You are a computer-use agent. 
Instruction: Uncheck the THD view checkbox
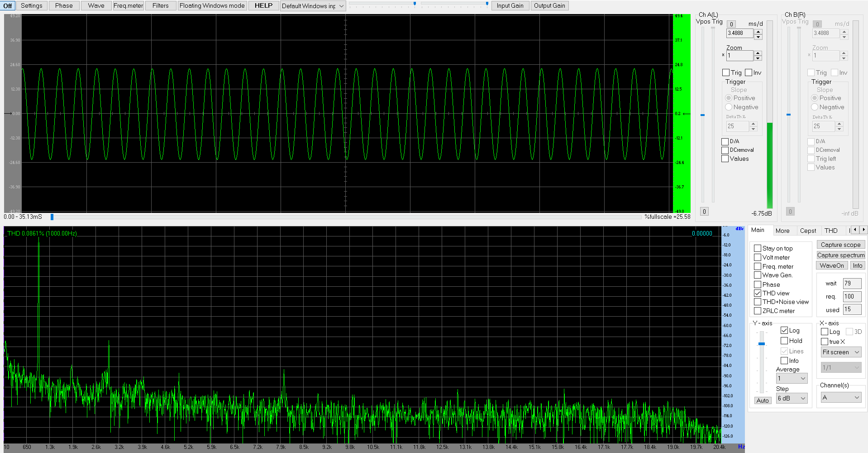point(758,293)
